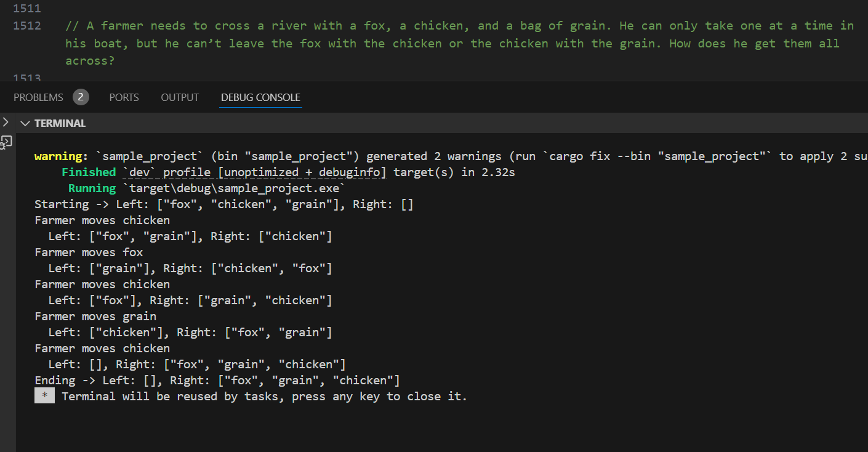Click the "Farmer moves fox" output line
The height and width of the screenshot is (452, 868).
coord(89,252)
